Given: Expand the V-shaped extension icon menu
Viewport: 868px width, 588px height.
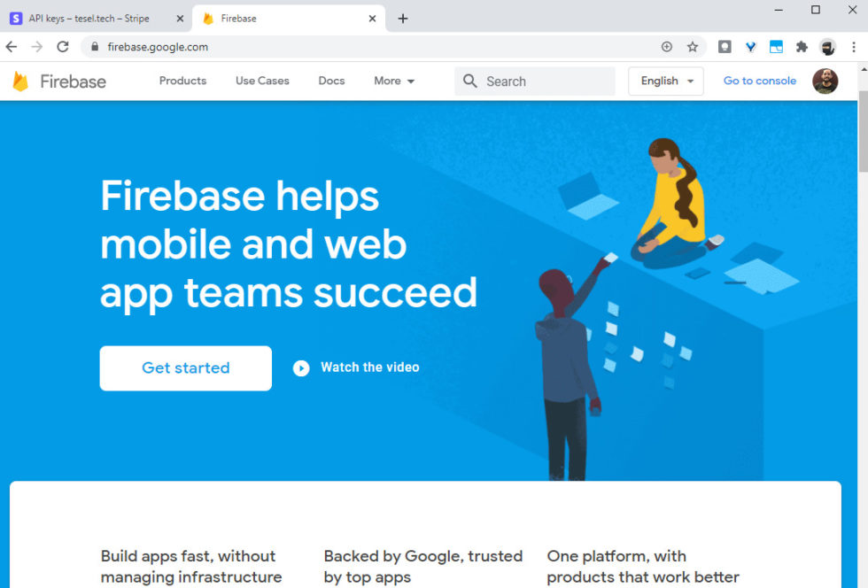Looking at the screenshot, I should pos(750,46).
